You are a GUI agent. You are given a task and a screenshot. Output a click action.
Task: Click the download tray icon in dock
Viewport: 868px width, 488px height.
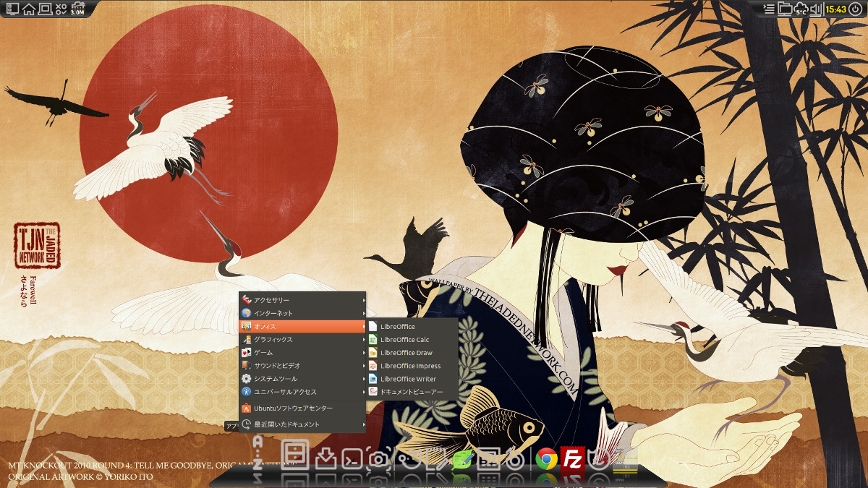point(326,458)
